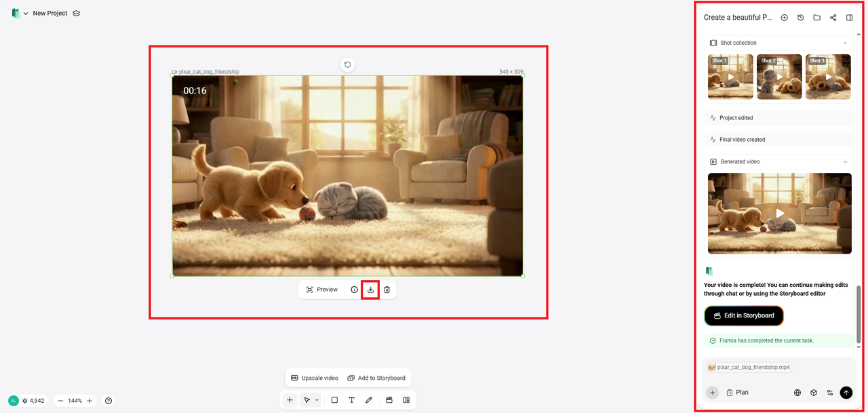Collapse the Generated video section
The height and width of the screenshot is (413, 868).
[845, 162]
